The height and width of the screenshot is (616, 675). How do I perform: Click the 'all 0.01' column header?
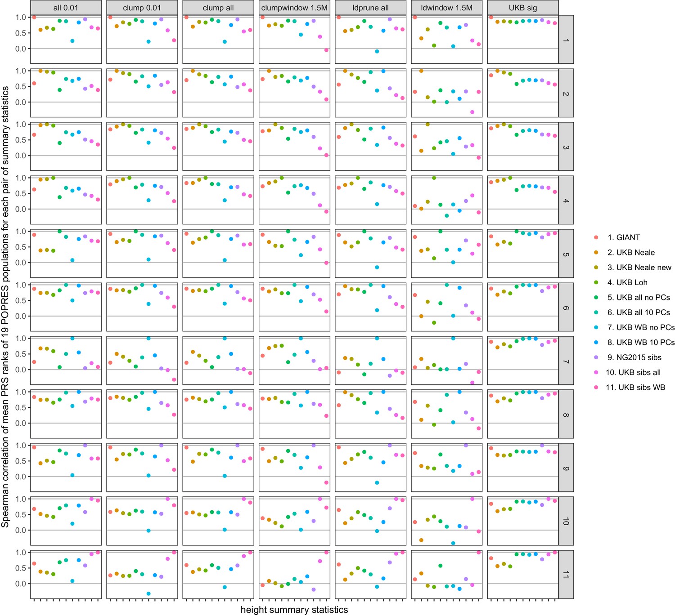66,8
